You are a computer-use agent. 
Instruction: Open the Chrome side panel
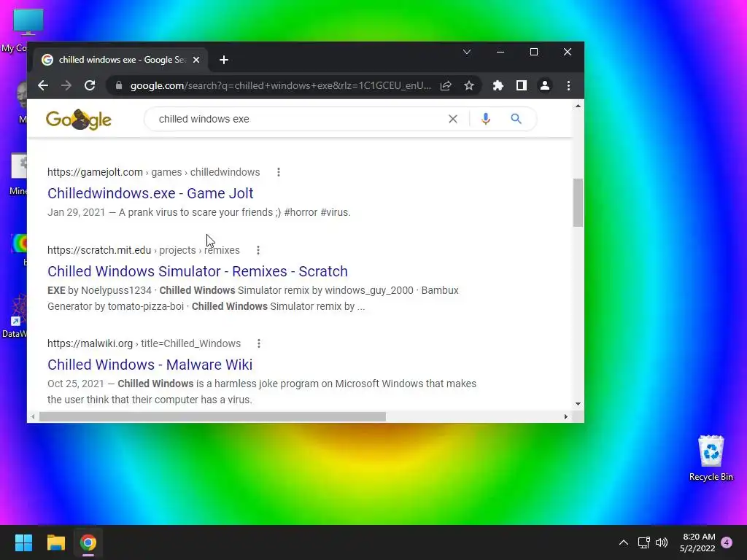[x=521, y=86]
